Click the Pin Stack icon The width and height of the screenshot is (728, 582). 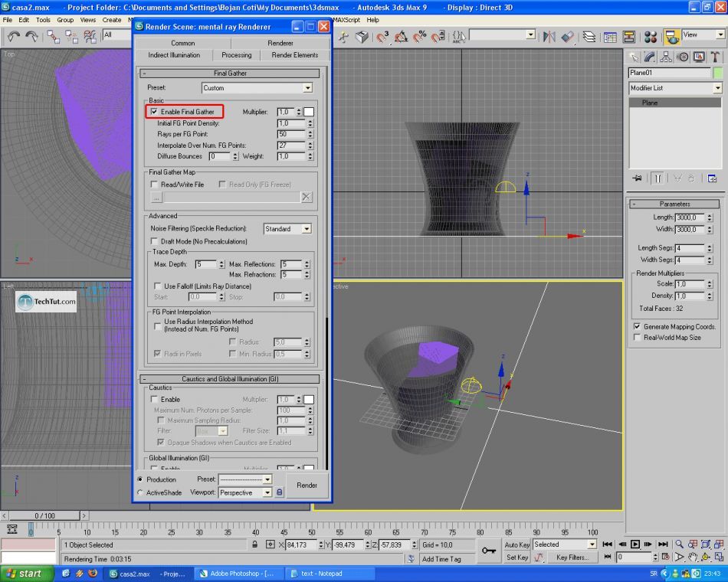[638, 178]
